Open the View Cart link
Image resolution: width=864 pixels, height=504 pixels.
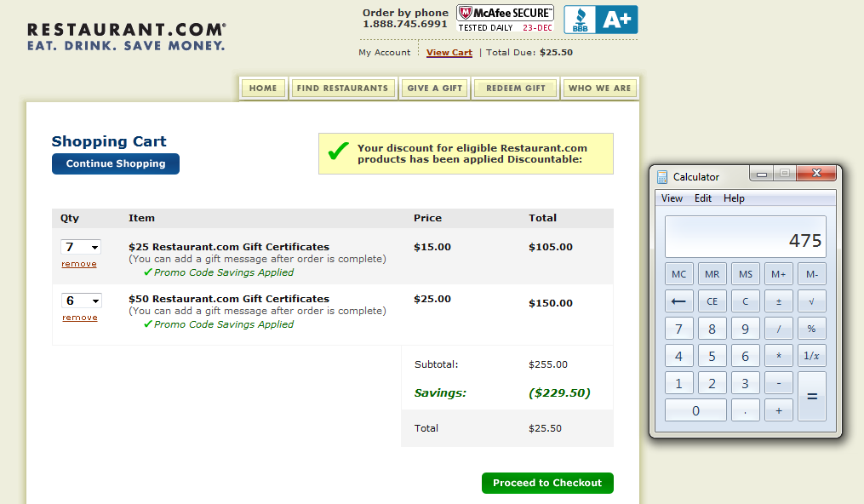(449, 53)
